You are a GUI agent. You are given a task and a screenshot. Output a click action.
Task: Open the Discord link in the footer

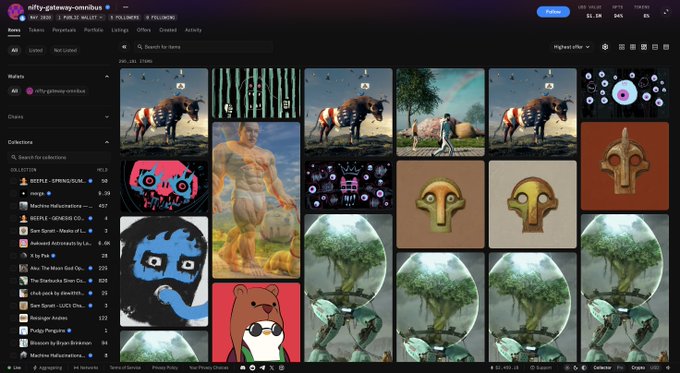coord(243,368)
